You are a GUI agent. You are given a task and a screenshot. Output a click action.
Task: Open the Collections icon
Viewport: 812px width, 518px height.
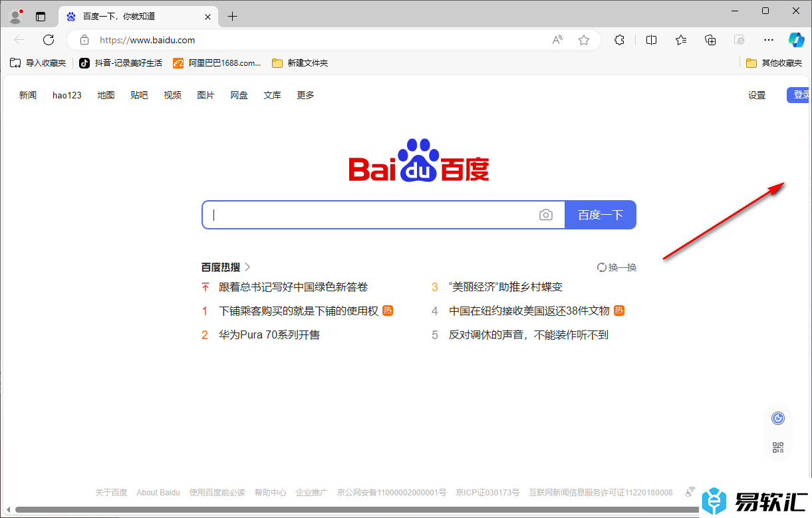(x=710, y=40)
